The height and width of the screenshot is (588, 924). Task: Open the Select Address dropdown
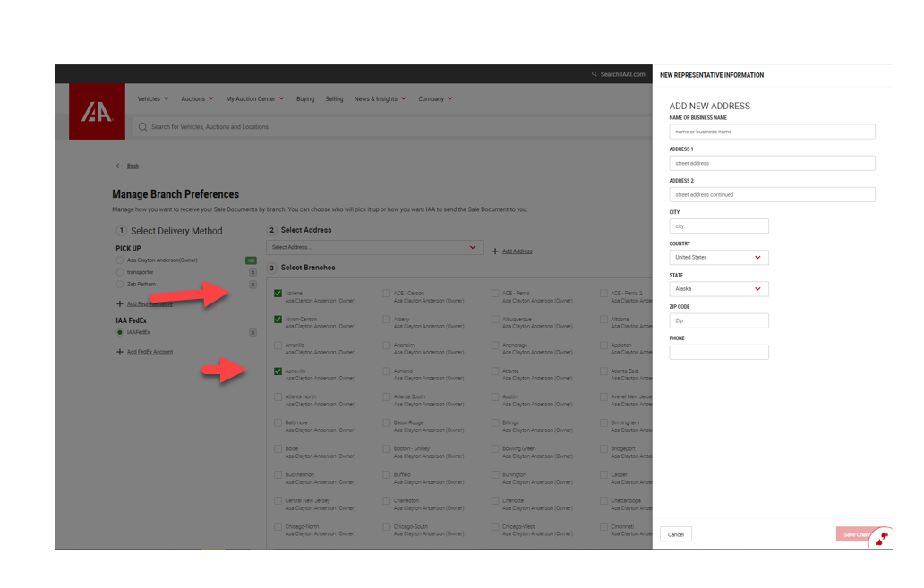374,247
